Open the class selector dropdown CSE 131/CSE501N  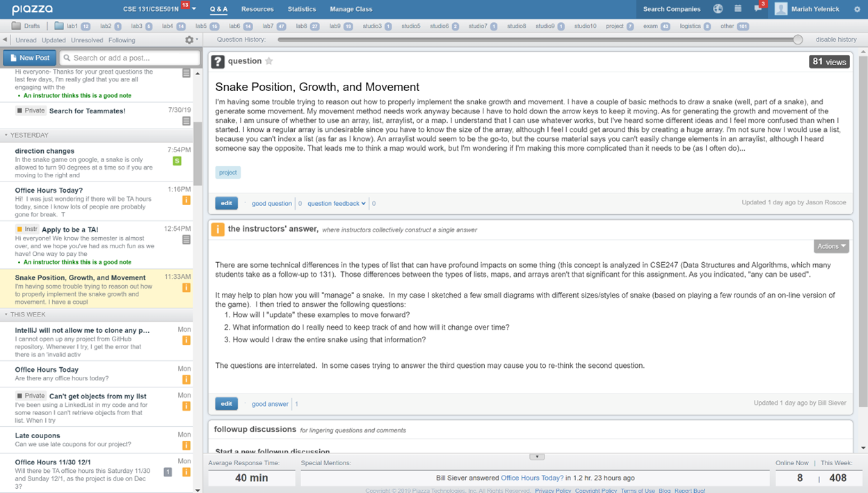tap(159, 9)
